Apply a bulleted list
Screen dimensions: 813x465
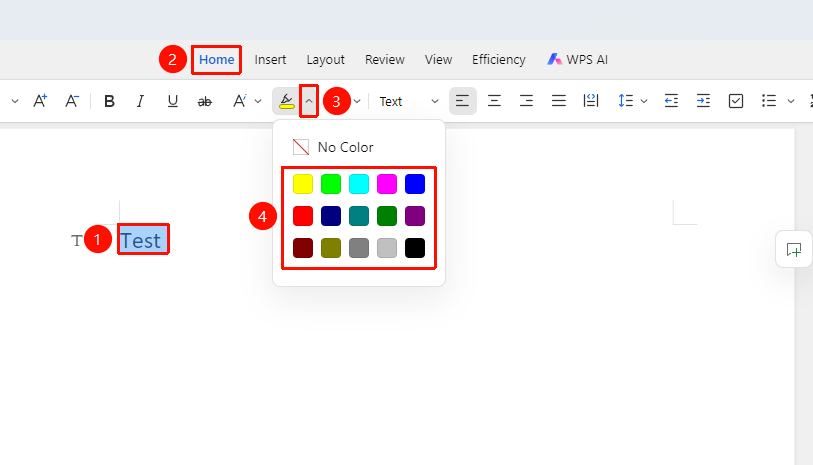coord(768,101)
